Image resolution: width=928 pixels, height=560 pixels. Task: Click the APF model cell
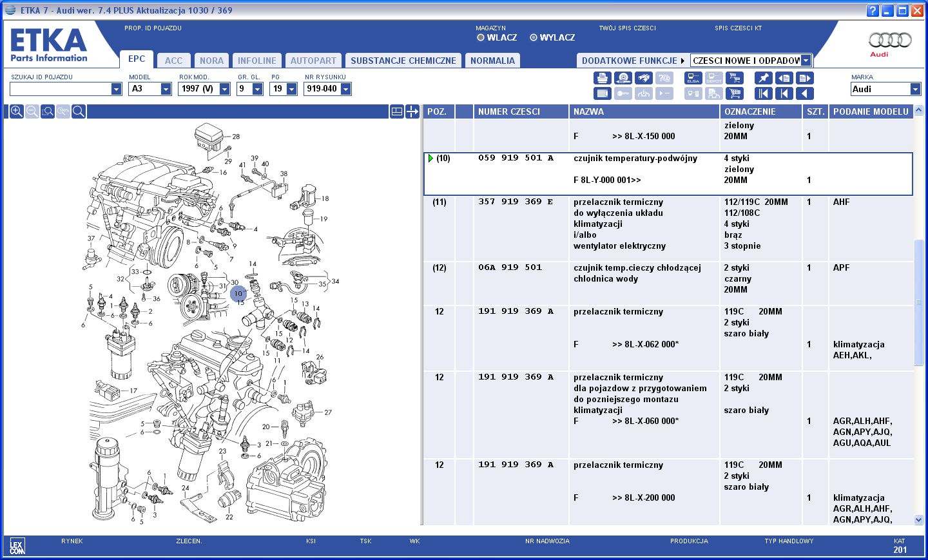(841, 267)
